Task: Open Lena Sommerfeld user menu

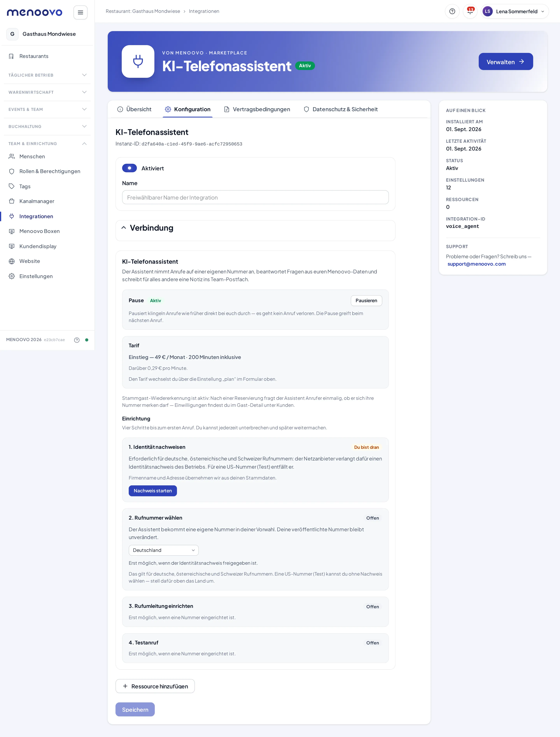Action: [515, 11]
